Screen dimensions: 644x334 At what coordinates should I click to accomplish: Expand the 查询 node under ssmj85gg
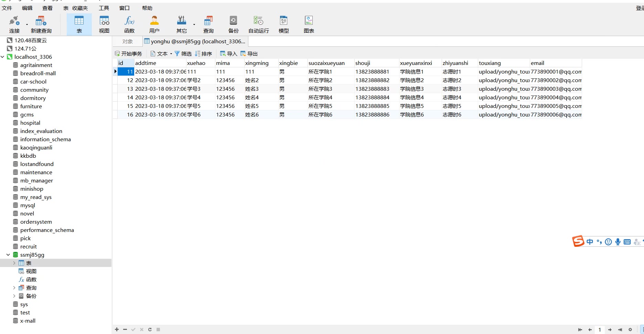[14, 288]
